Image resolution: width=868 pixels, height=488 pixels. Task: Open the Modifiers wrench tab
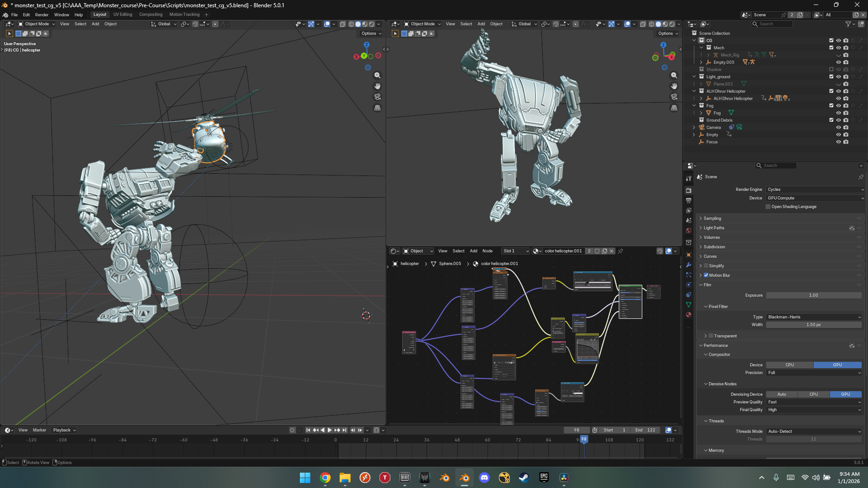coord(688,265)
